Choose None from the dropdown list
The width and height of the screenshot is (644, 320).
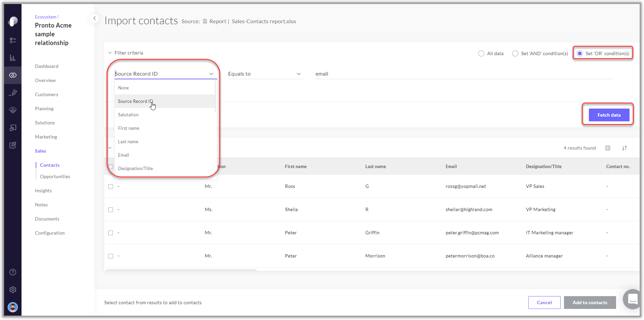click(164, 88)
